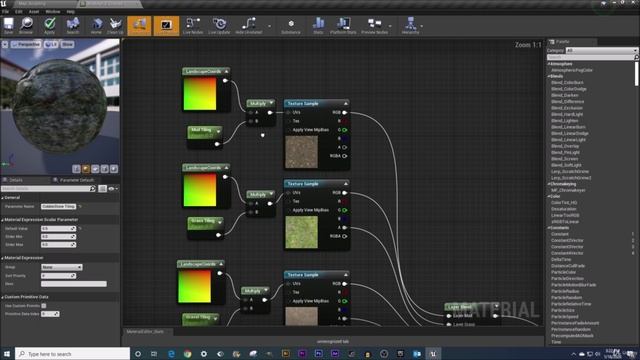Click the Browse magnifier icon
640x360 pixels.
coord(26,24)
